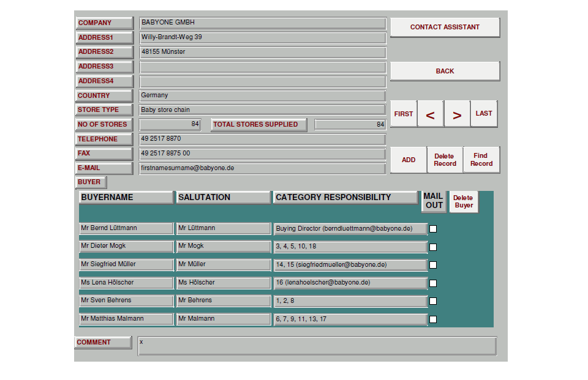Tick Mail Out for Mr Dieter Mogk
Screen dimensions: 588x380
click(433, 247)
